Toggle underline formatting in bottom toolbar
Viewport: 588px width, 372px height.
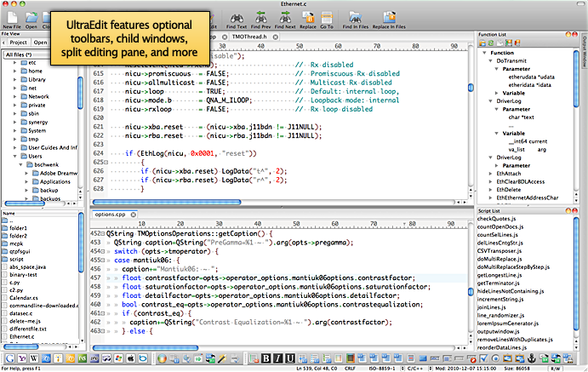click(288, 357)
